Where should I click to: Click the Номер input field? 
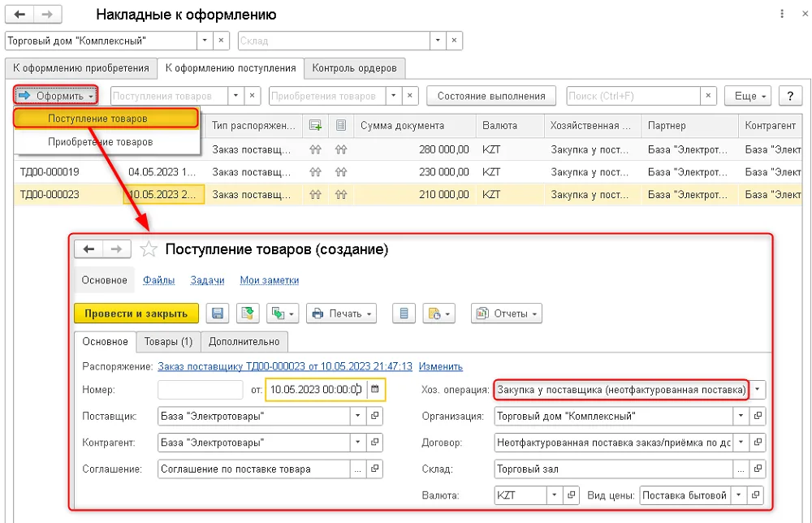[x=201, y=389]
